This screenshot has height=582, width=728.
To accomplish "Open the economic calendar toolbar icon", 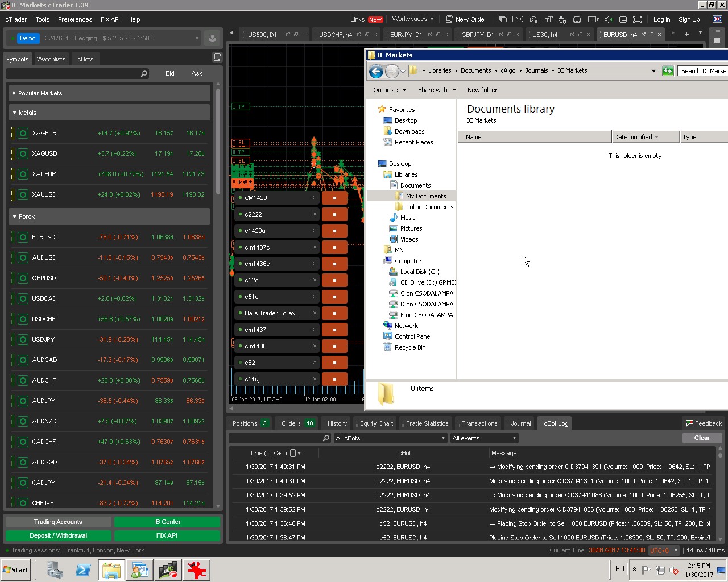I will (x=577, y=19).
